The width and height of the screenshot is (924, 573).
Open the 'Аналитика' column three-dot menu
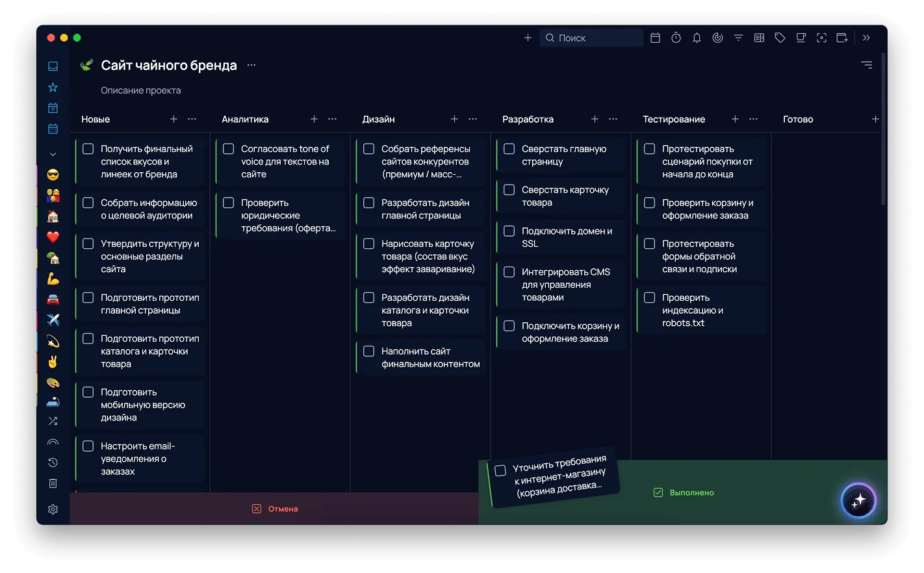(x=333, y=119)
